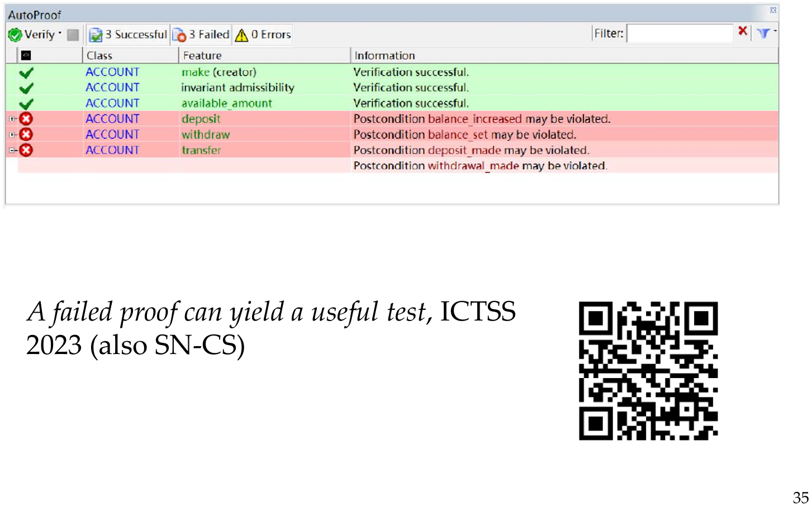Open the Verify dropdown arrow

coord(60,33)
